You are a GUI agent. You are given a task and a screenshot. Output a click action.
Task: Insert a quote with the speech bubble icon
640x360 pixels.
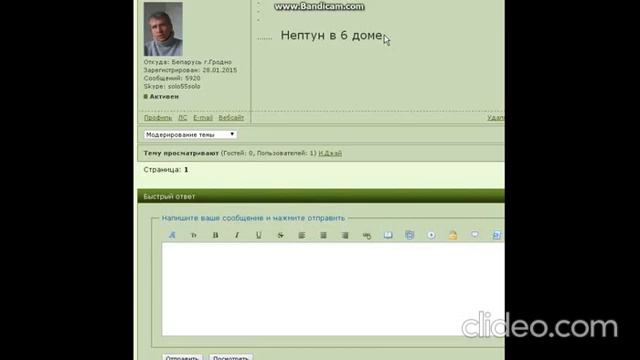point(475,235)
